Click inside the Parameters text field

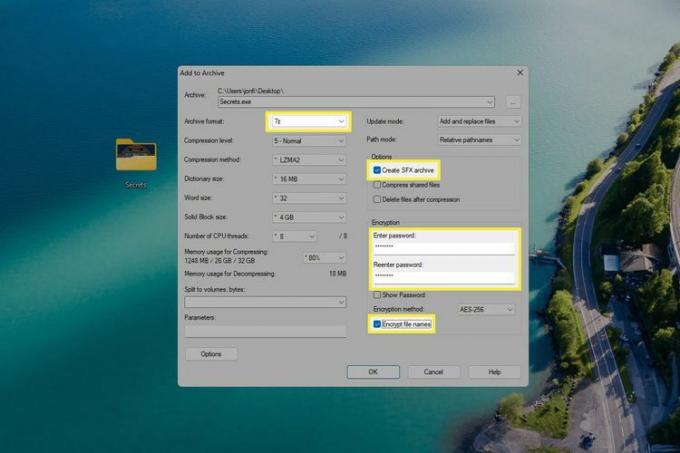pos(265,331)
